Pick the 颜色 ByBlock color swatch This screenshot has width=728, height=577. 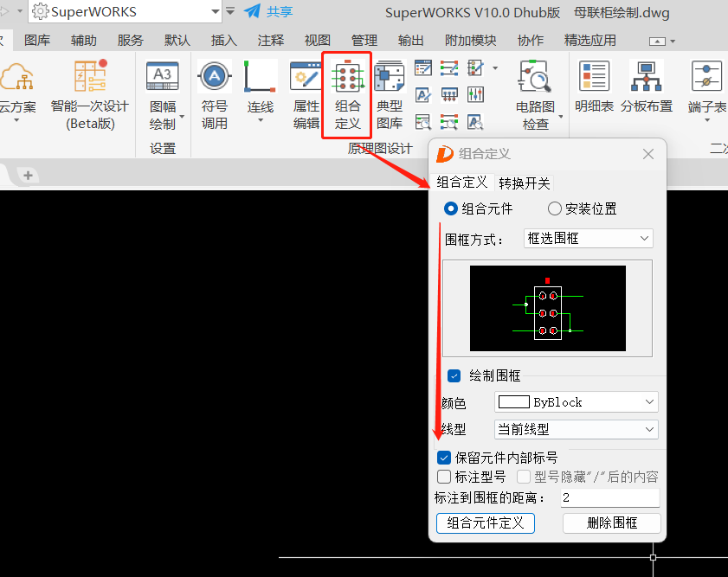click(x=514, y=401)
